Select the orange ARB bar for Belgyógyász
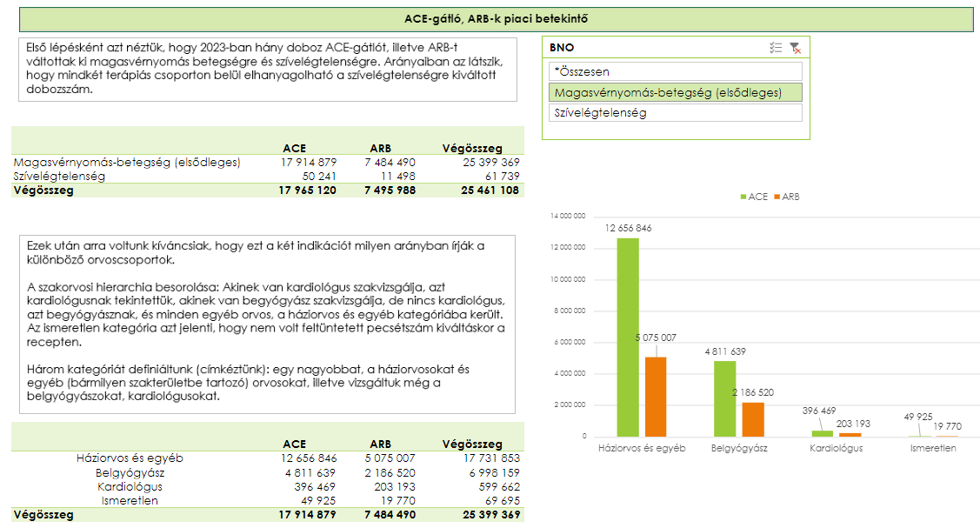This screenshot has width=980, height=528. (x=753, y=419)
